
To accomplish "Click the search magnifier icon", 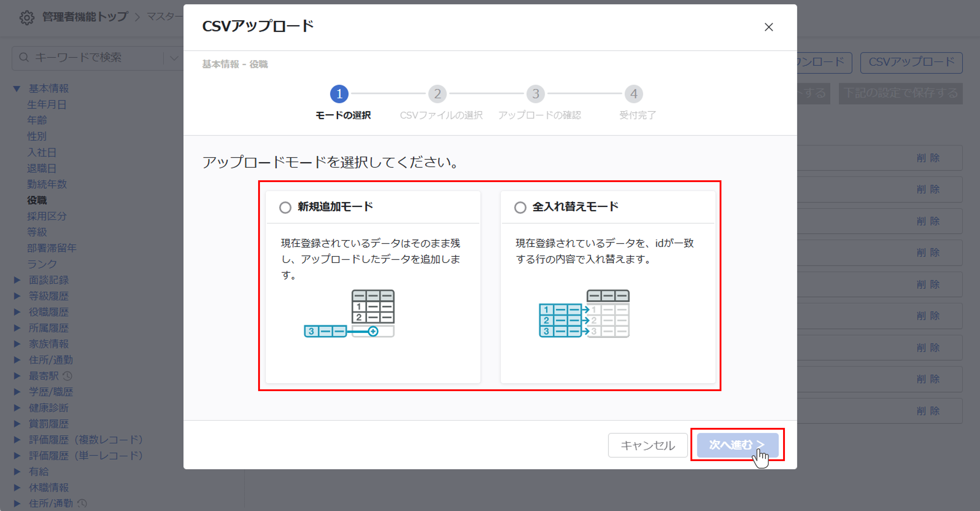I will point(24,57).
